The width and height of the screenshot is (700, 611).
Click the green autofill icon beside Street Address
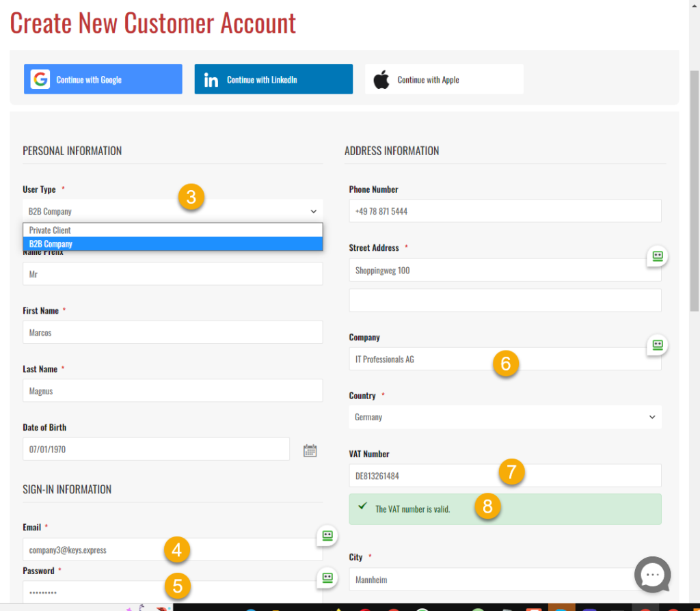(658, 256)
